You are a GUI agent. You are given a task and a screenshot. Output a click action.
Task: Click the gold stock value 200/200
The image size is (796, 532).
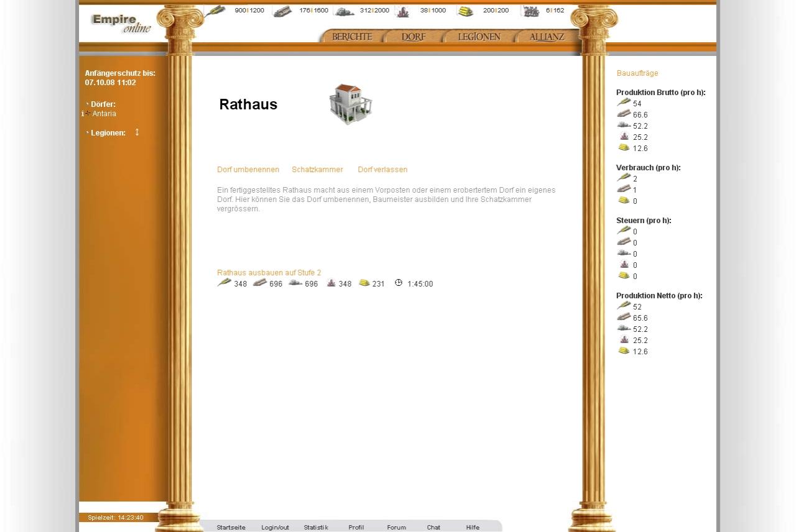coord(496,11)
